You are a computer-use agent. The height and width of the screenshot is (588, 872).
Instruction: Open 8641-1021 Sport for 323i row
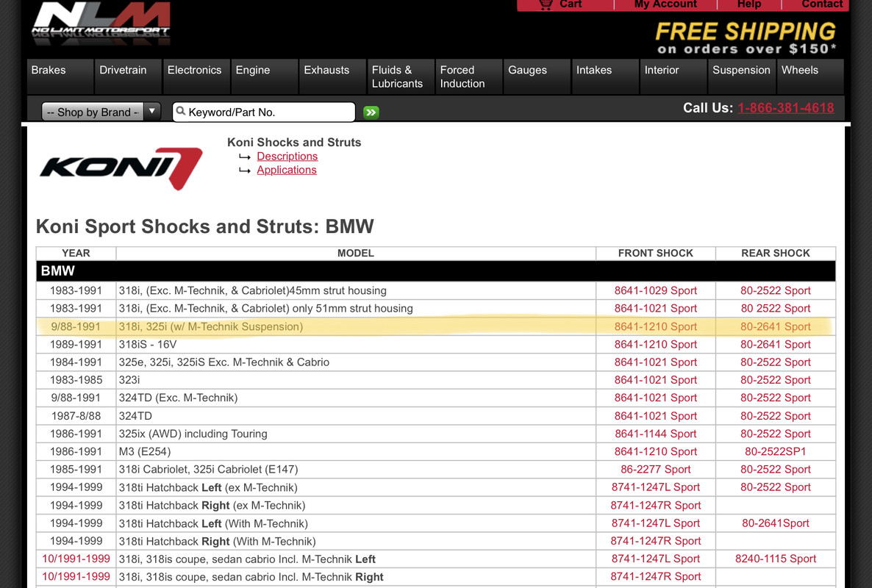(655, 380)
